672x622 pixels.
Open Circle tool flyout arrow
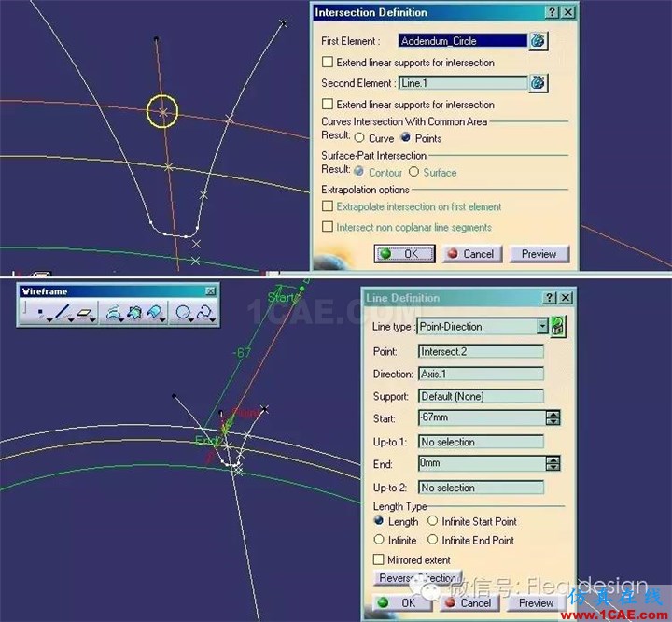click(191, 320)
